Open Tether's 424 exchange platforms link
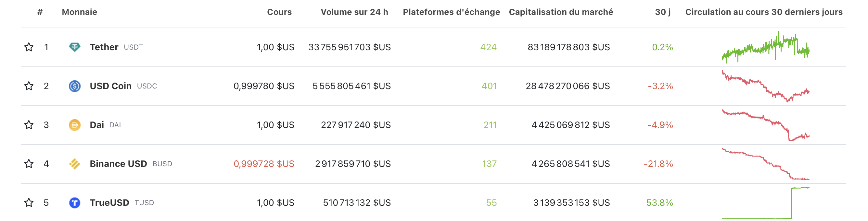This screenshot has width=868, height=221. click(x=488, y=47)
